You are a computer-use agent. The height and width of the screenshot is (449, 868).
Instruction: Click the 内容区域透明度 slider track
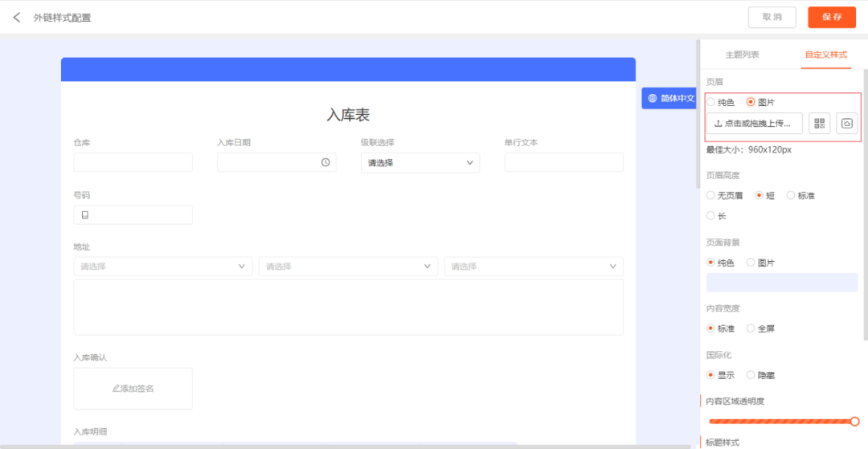point(781,422)
